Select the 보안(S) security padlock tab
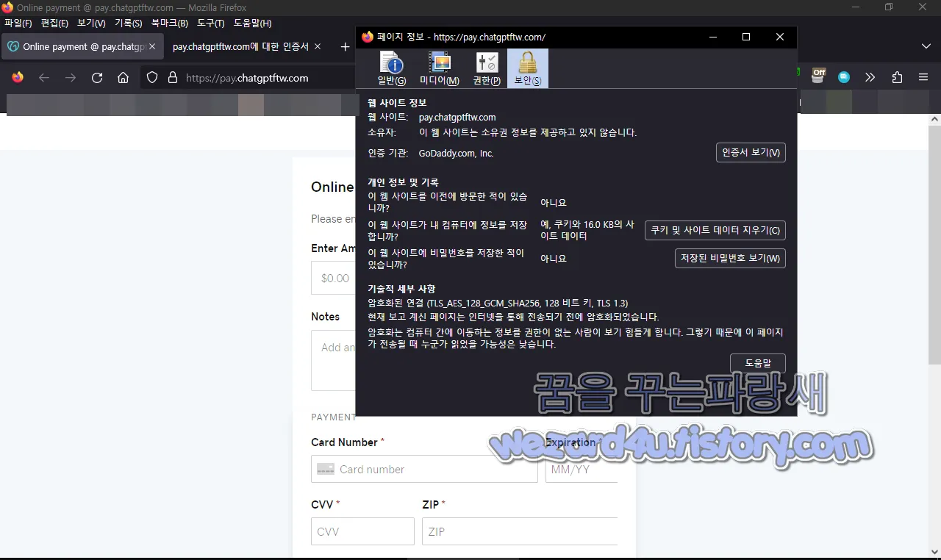Screen dimensions: 941x560 (x=527, y=68)
